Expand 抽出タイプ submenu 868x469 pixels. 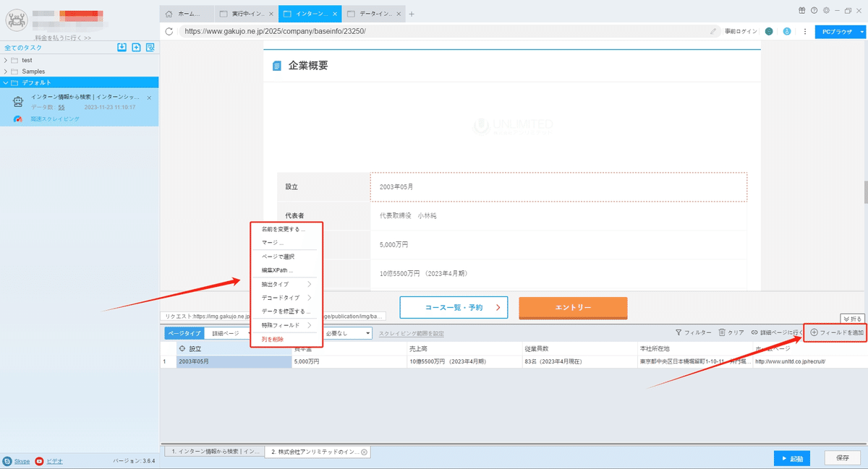click(286, 284)
